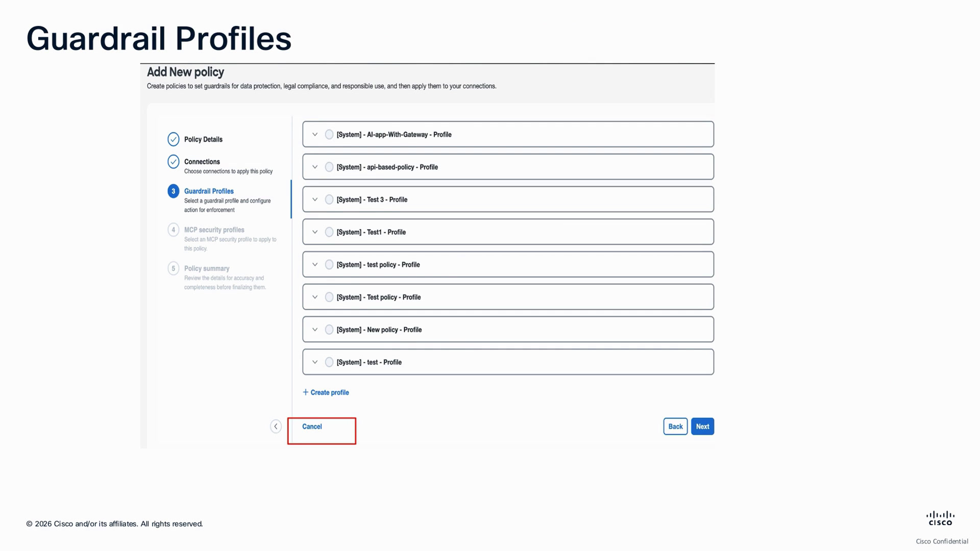
Task: Expand the Test1 profile chevron
Action: coord(315,232)
